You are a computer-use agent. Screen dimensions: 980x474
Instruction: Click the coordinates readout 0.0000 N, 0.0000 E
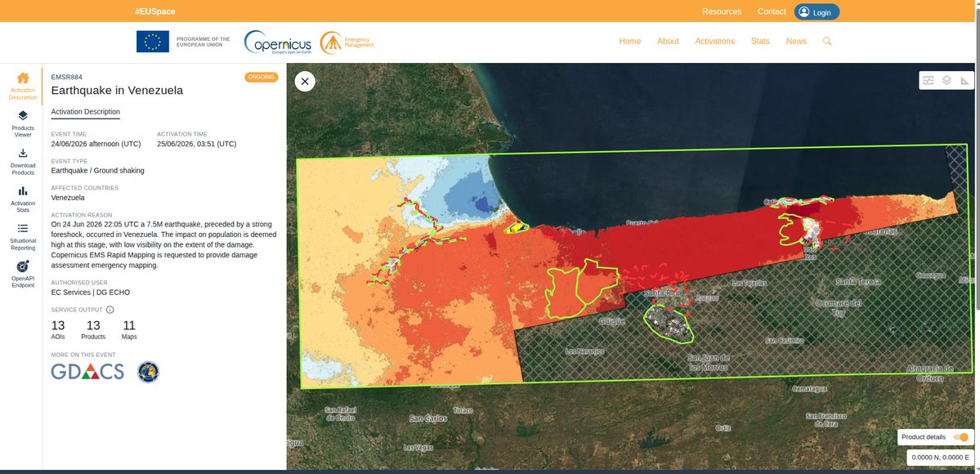click(x=940, y=458)
